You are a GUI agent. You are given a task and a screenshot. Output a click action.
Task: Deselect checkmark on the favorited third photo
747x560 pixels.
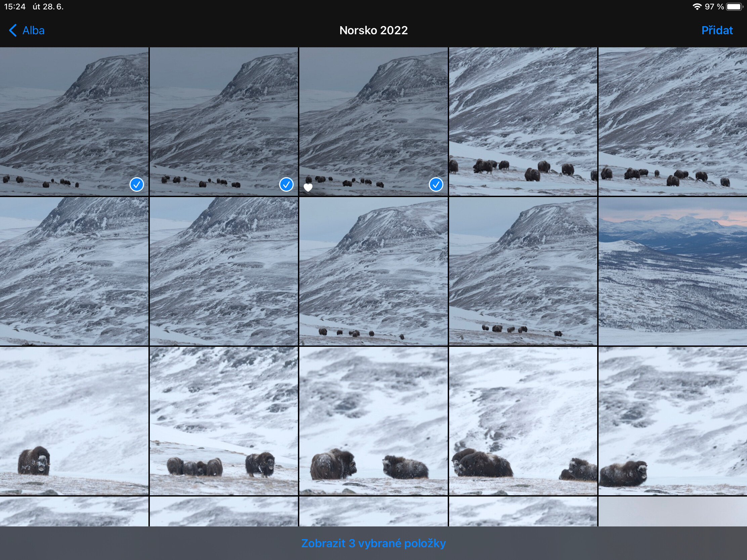coord(436,184)
